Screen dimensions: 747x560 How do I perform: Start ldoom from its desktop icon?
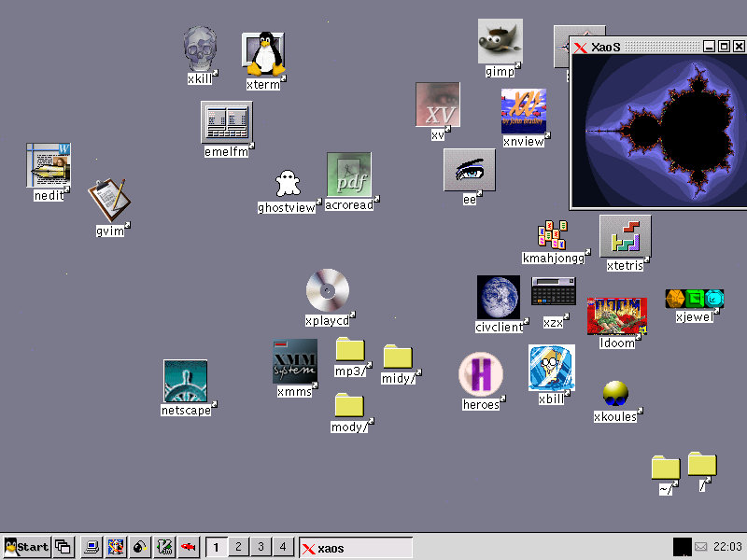617,316
